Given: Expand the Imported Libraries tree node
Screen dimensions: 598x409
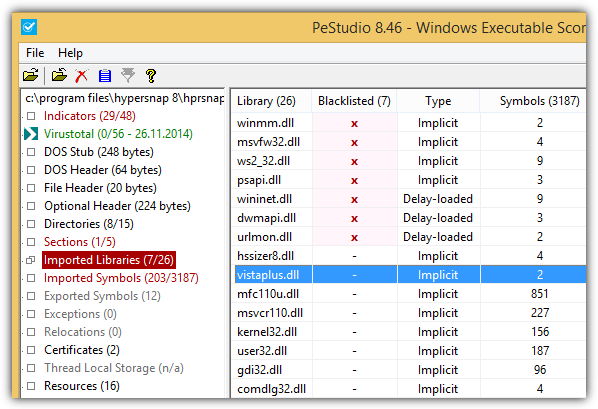Looking at the screenshot, I should click(x=31, y=260).
